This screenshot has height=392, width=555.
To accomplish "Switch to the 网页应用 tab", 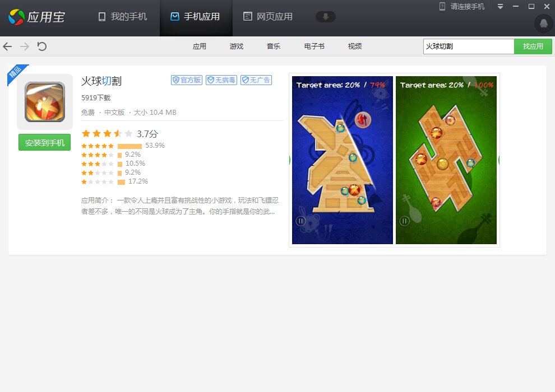I will pos(268,17).
